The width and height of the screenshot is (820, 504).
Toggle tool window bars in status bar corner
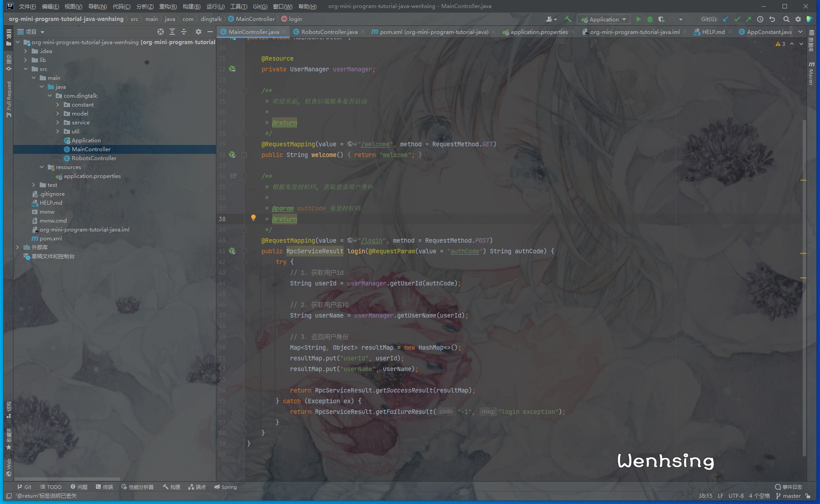(x=9, y=496)
